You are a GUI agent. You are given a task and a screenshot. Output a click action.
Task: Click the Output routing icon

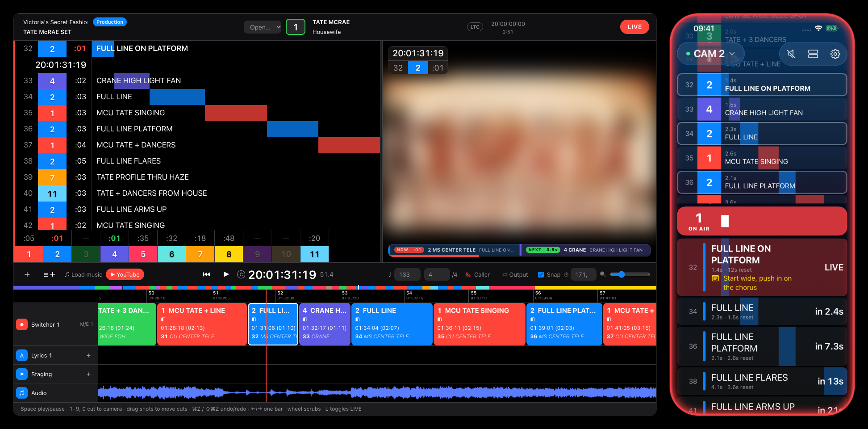505,275
